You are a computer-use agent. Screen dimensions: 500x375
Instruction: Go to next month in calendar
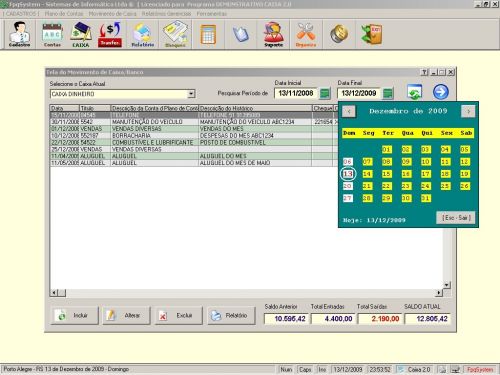(468, 111)
